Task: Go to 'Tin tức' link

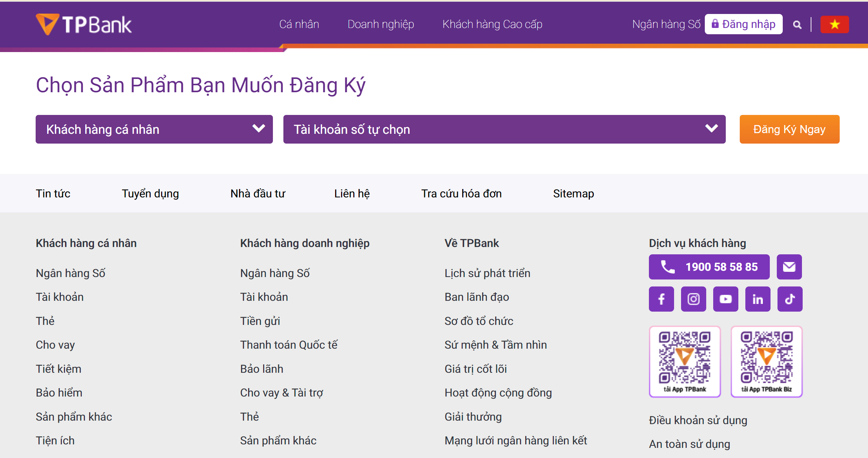Action: pos(53,194)
